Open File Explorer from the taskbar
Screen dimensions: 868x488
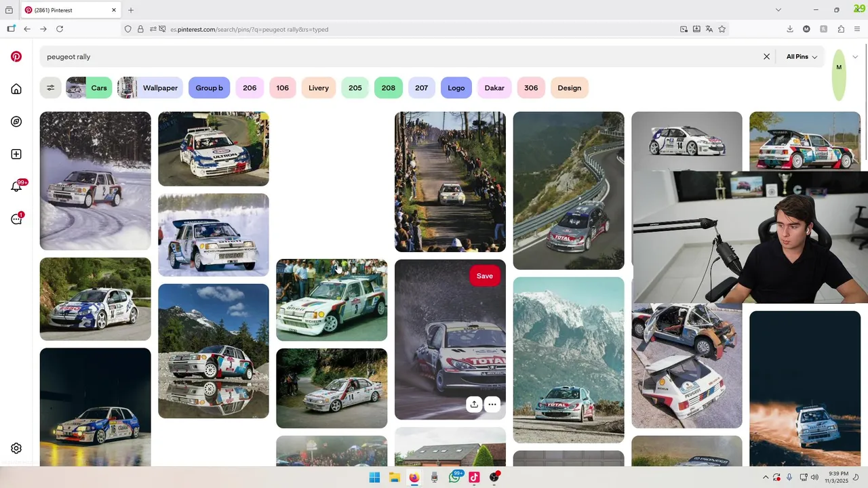pos(395,477)
